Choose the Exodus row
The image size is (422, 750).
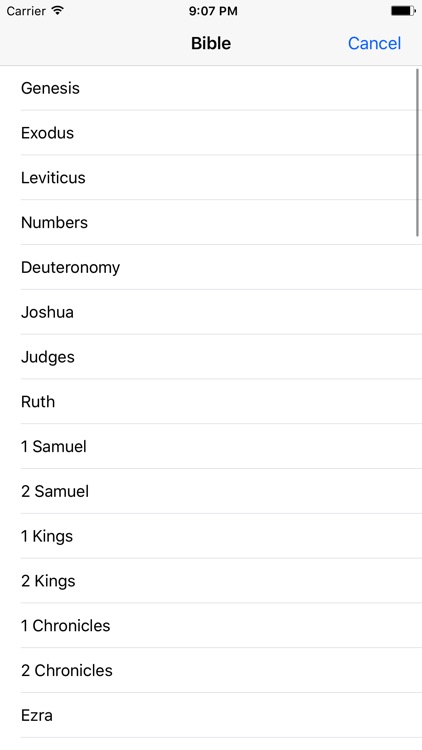[211, 133]
